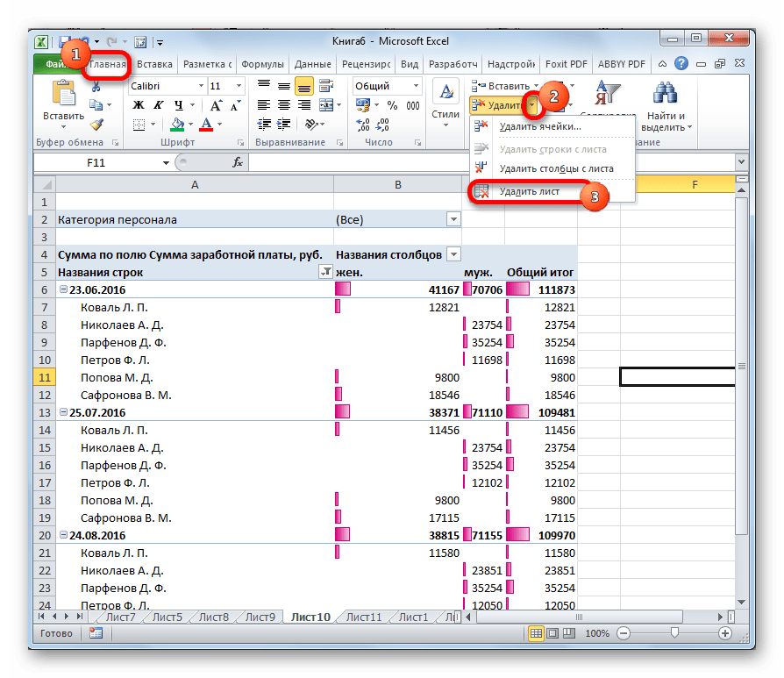Switch to Normal view in status bar
The height and width of the screenshot is (678, 784).
pos(536,633)
